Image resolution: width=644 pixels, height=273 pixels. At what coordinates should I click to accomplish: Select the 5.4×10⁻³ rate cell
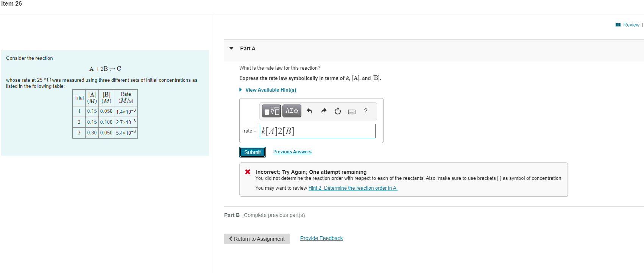point(126,133)
